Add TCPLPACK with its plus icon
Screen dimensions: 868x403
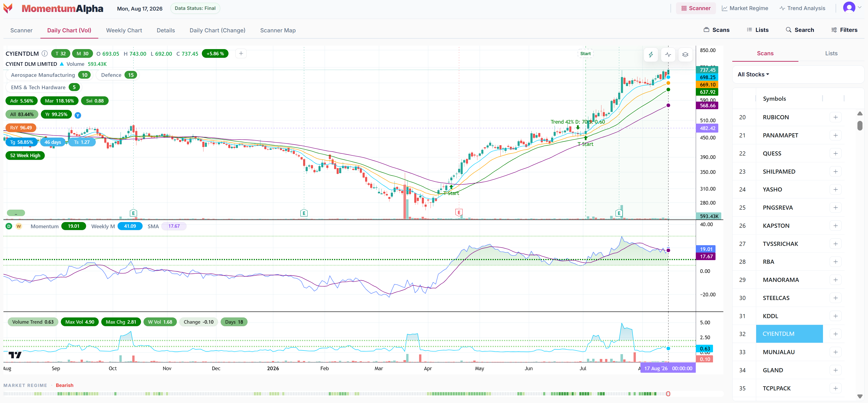[835, 388]
